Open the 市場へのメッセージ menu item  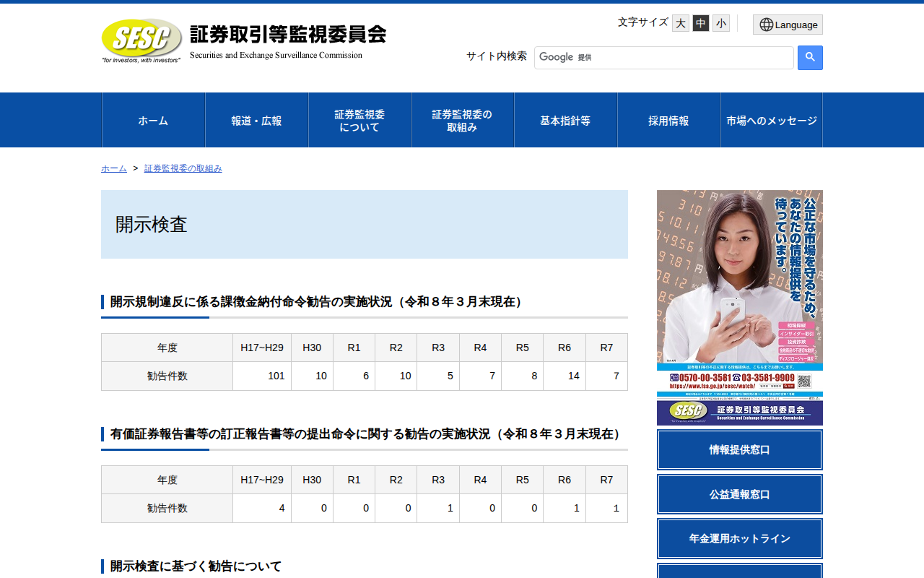772,120
